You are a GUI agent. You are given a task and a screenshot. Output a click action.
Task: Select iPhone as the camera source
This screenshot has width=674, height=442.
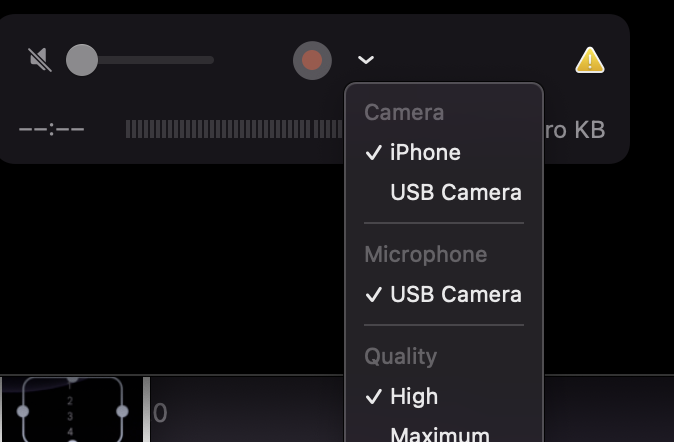coord(444,152)
